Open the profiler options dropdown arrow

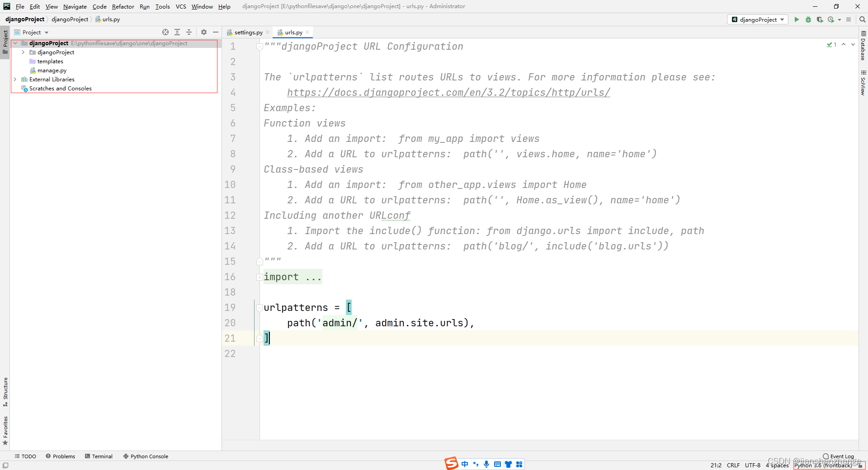[840, 20]
